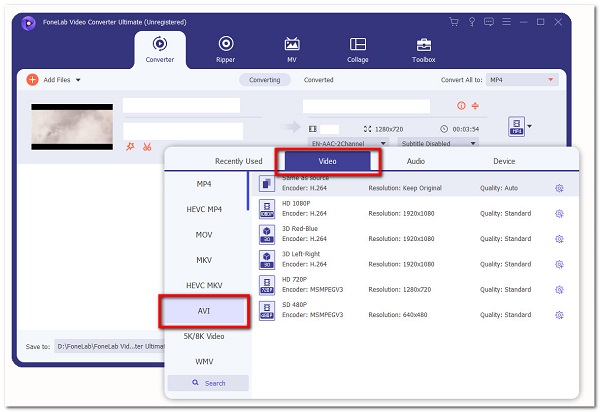Viewport: 600px width, 412px height.
Task: Select the 5K/8K Video format
Action: (x=204, y=336)
